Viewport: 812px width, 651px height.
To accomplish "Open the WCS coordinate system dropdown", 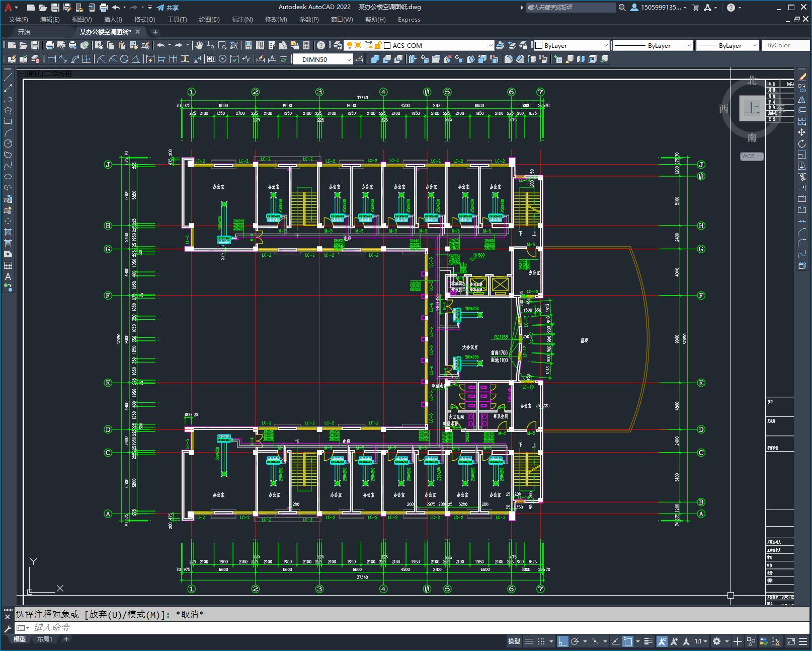I will point(752,156).
